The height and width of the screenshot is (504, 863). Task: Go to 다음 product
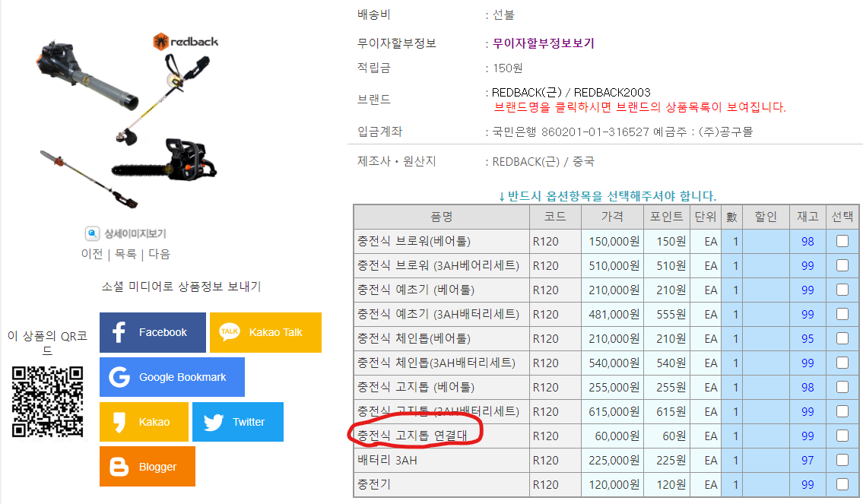(x=159, y=254)
